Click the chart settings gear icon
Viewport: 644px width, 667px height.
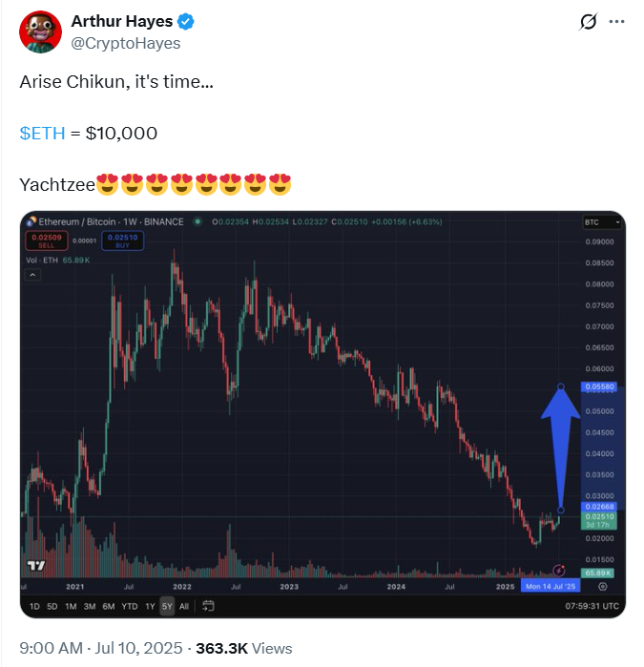603,587
